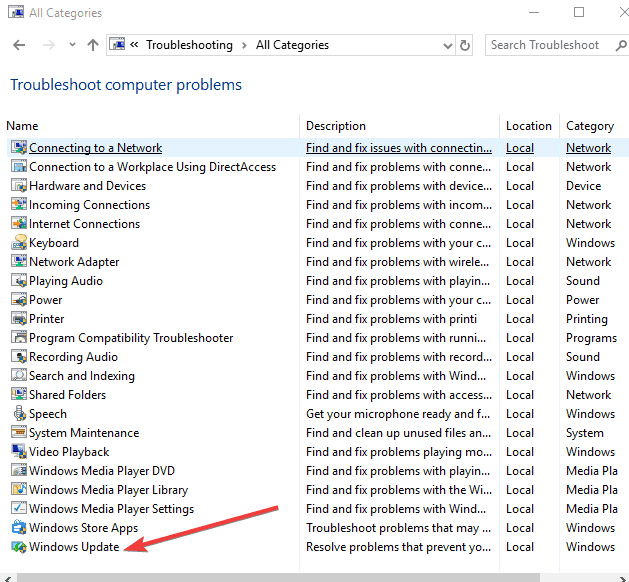Click the 'Device' category cell

(583, 186)
